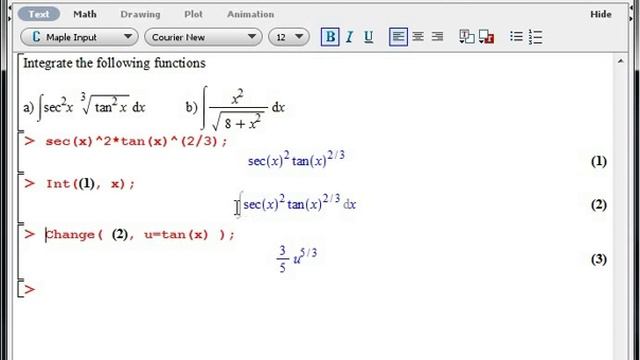Click Hide to collapse the toolbar

(601, 14)
